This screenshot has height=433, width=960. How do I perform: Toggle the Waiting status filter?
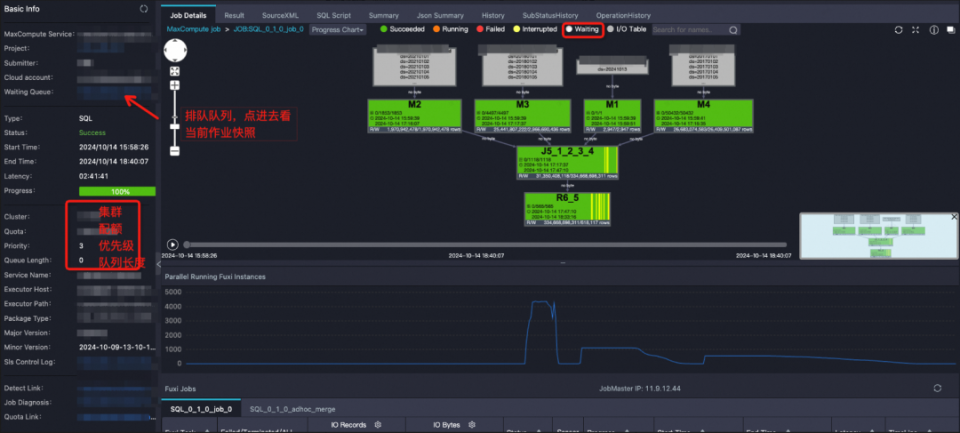coord(581,30)
